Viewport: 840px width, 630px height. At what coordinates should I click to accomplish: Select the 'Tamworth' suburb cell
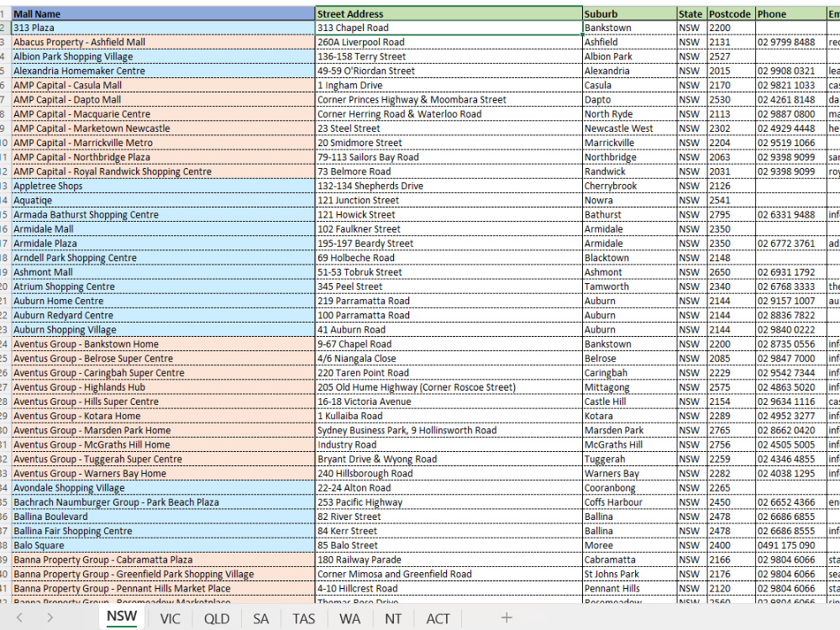[629, 286]
